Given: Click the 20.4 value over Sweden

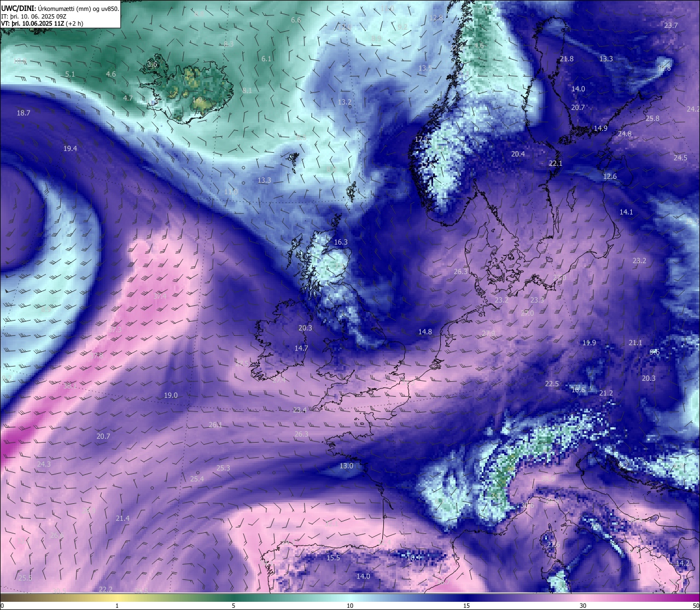Looking at the screenshot, I should [x=518, y=154].
